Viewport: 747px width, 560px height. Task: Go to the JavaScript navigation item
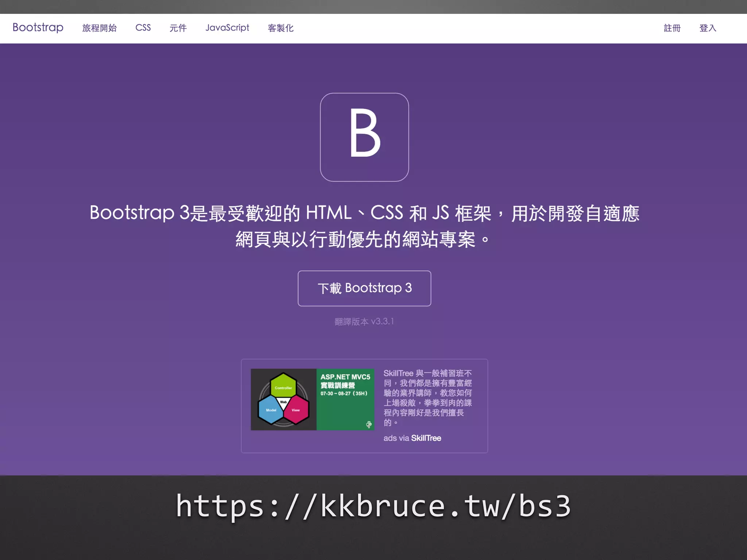click(x=227, y=28)
